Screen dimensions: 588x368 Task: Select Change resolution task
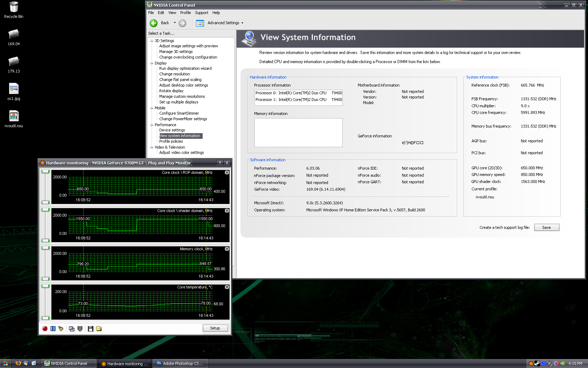coord(175,74)
